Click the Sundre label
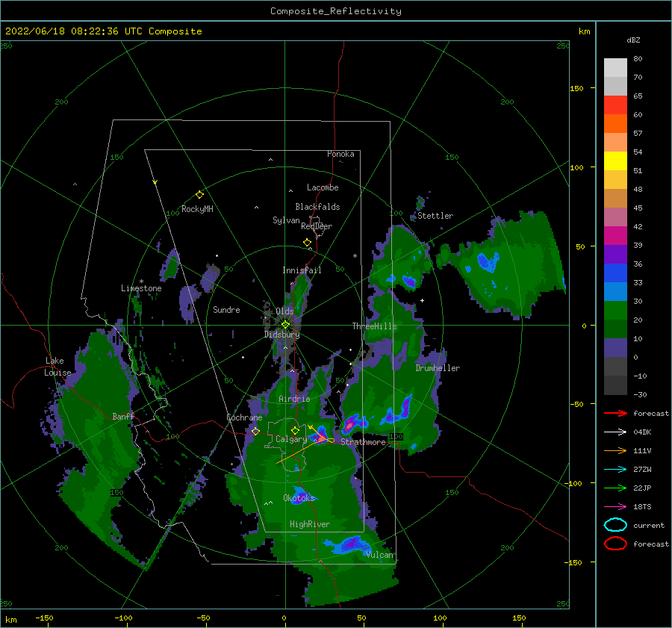Viewport: 672px width, 628px height. click(226, 309)
